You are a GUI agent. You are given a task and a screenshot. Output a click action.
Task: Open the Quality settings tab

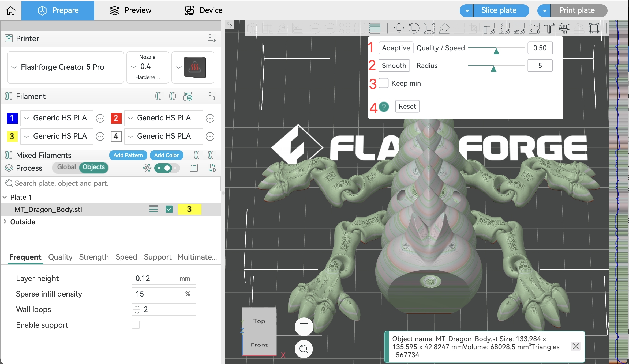pos(60,257)
